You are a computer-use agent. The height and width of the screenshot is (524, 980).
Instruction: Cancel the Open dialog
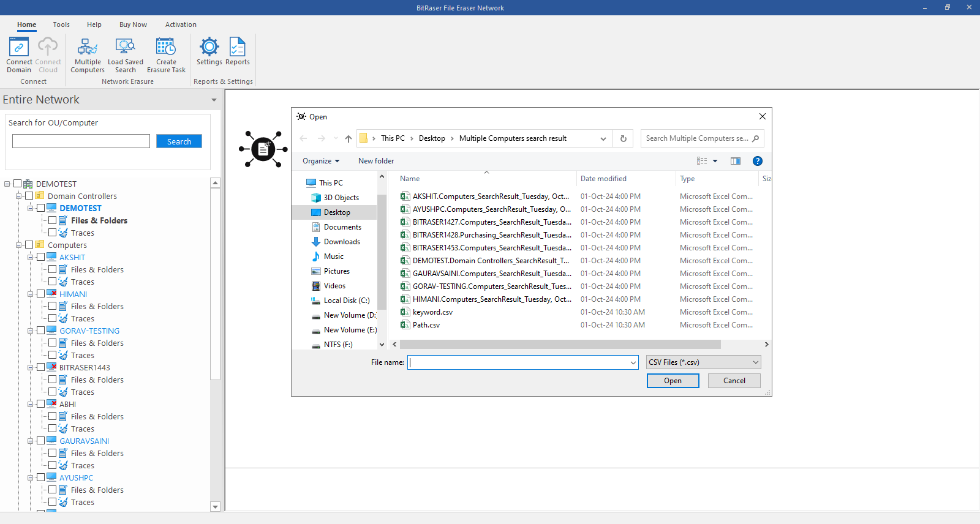[734, 381]
